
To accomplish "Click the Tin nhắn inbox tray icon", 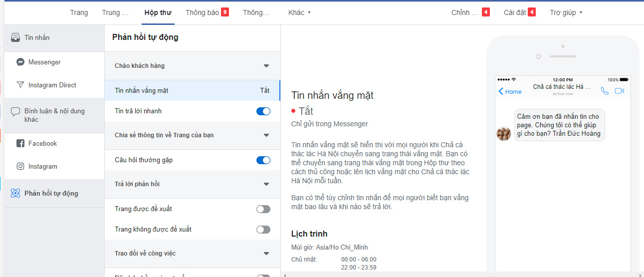I will click(15, 38).
